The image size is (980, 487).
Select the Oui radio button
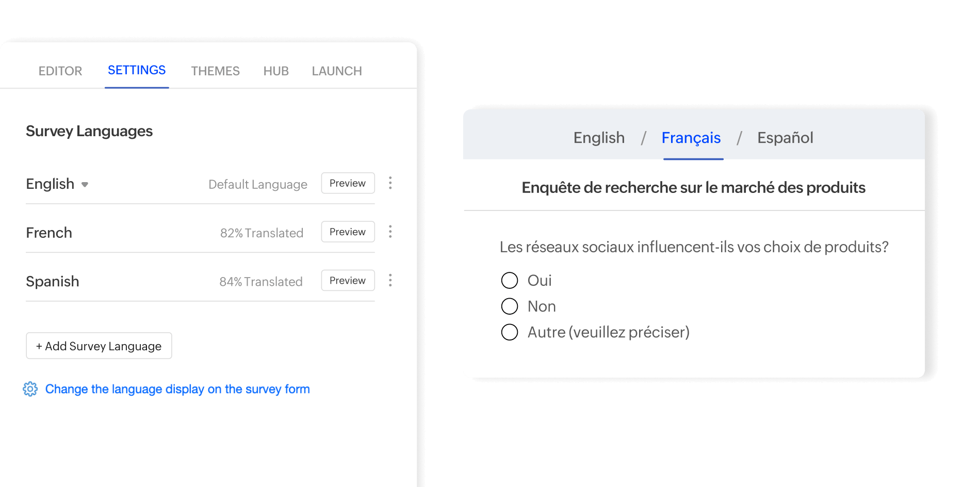[x=509, y=280]
